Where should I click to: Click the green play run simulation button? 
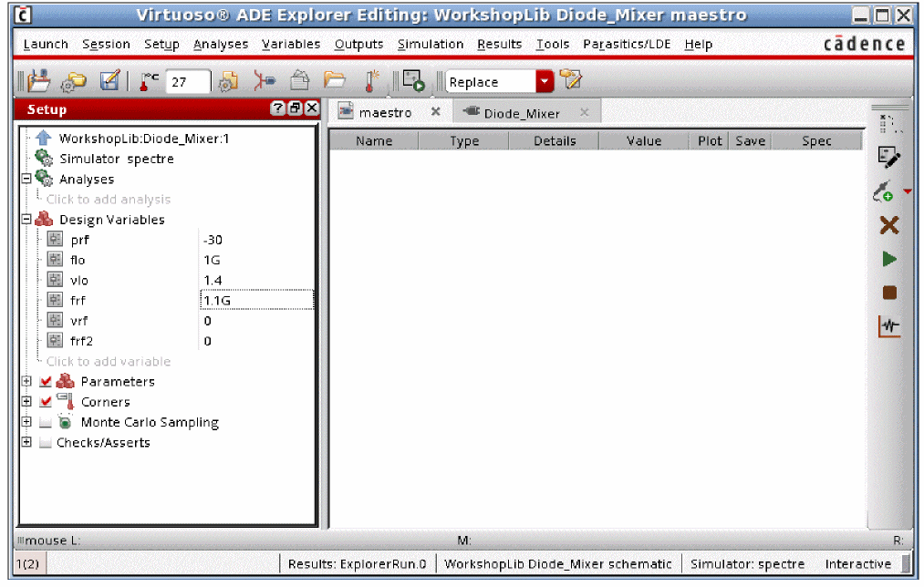[889, 259]
